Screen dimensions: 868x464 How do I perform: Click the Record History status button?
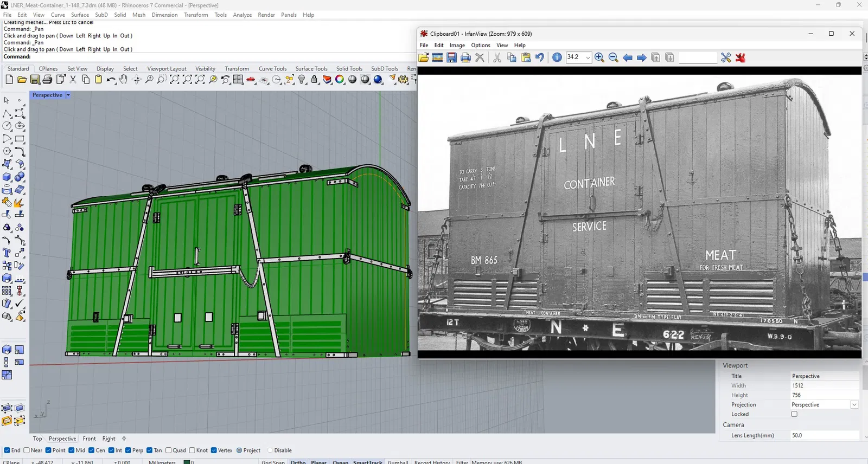point(432,462)
